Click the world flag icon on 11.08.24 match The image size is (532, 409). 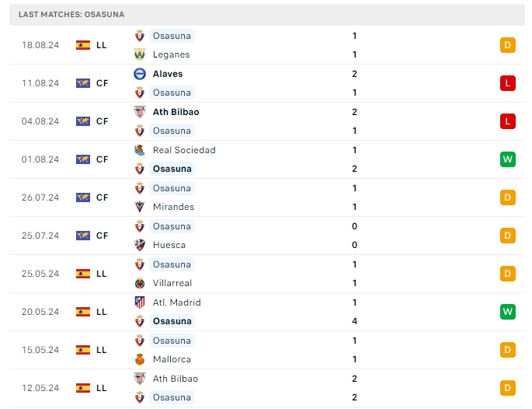(x=83, y=83)
